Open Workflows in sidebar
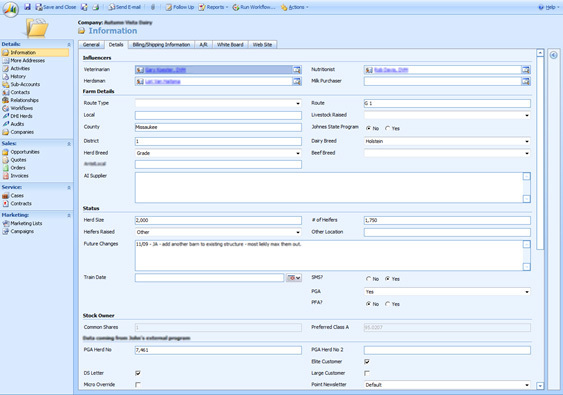The height and width of the screenshot is (395, 563). click(x=18, y=108)
